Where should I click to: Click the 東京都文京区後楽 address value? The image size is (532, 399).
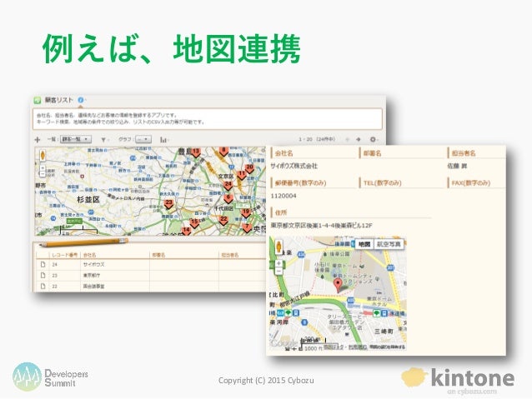click(321, 225)
